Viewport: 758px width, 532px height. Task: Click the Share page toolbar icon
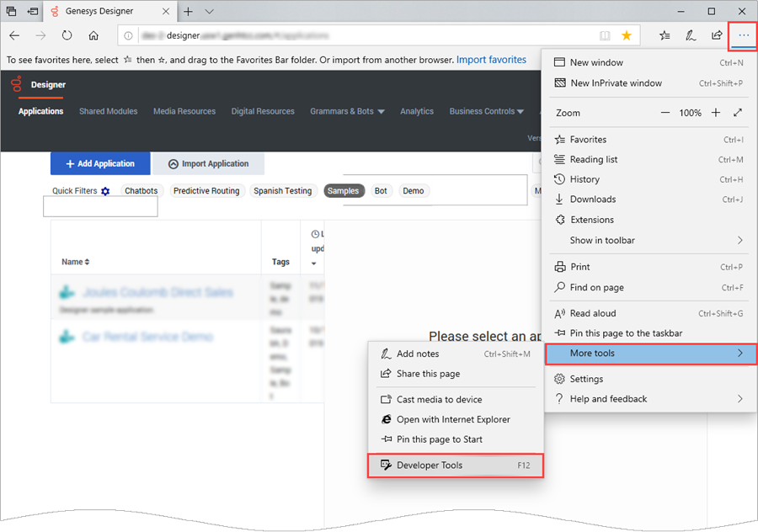coord(717,35)
